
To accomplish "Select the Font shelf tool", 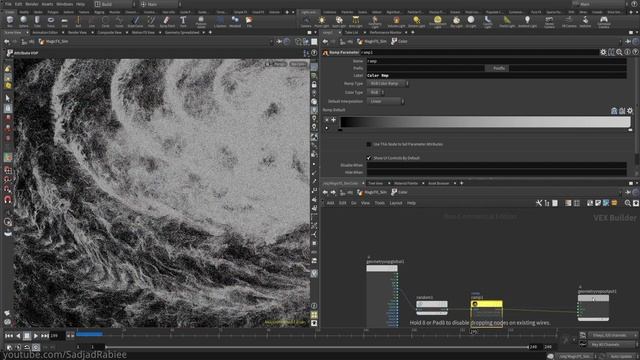I will tap(183, 21).
